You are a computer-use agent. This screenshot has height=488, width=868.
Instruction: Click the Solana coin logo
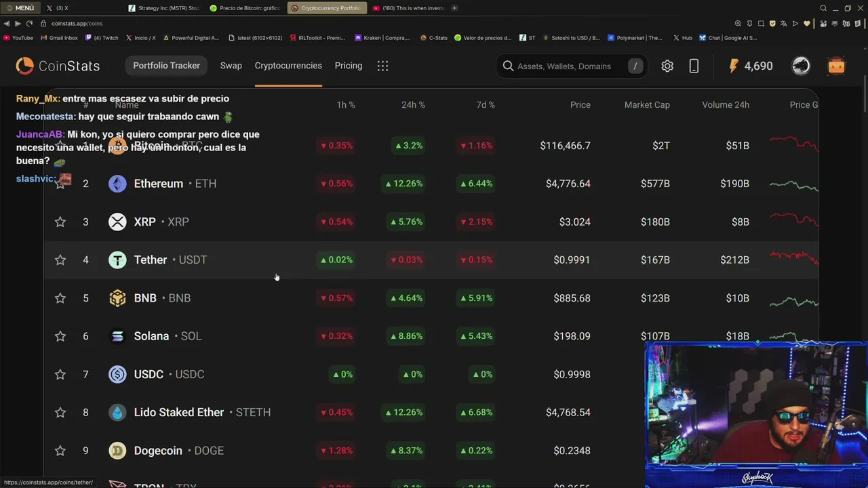[117, 336]
